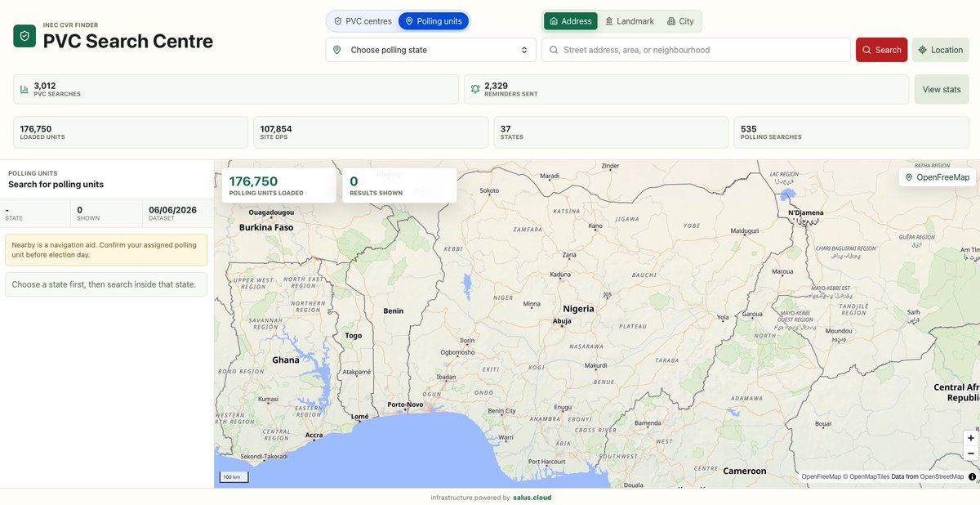Click the Kano label on the map
Image resolution: width=980 pixels, height=505 pixels.
click(595, 226)
